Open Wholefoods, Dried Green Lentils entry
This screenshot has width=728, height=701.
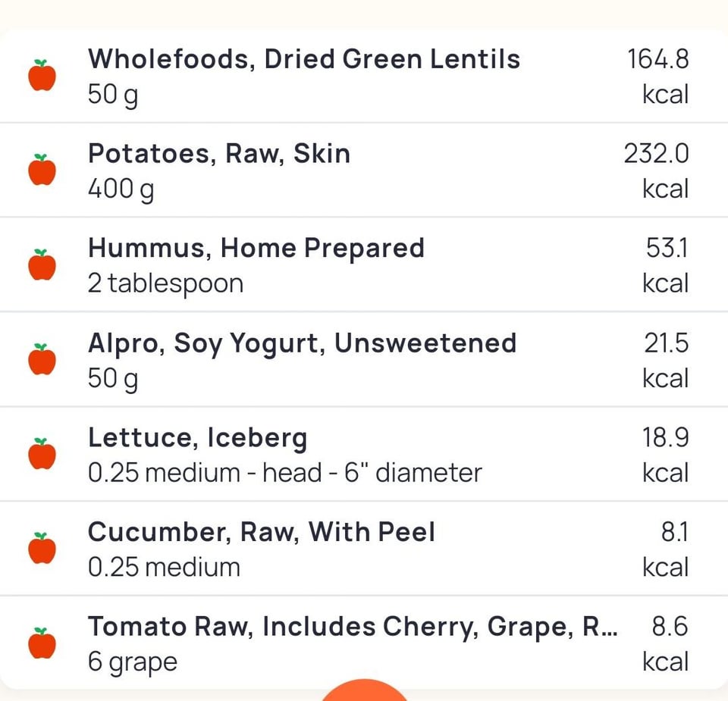coord(304,59)
